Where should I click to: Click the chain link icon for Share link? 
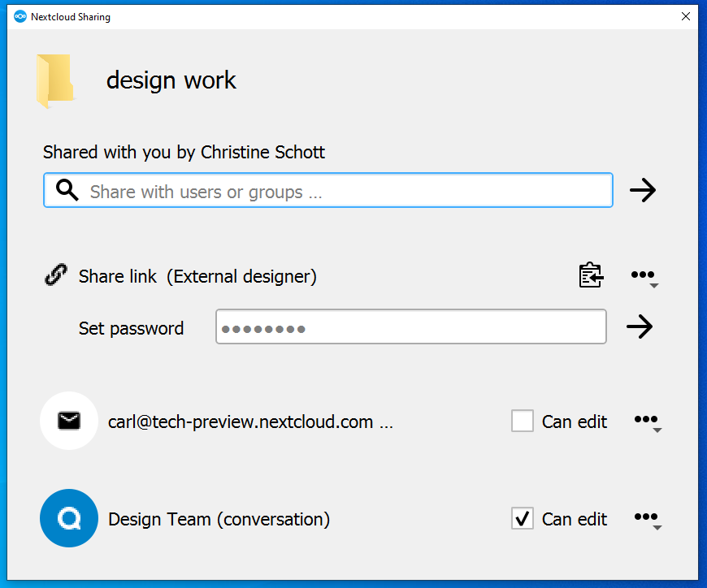(x=56, y=275)
